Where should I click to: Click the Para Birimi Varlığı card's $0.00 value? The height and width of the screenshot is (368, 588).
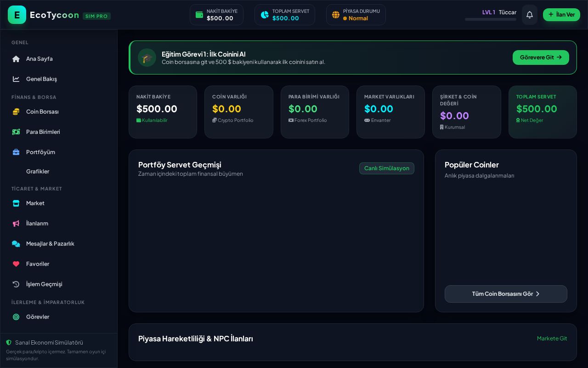303,109
